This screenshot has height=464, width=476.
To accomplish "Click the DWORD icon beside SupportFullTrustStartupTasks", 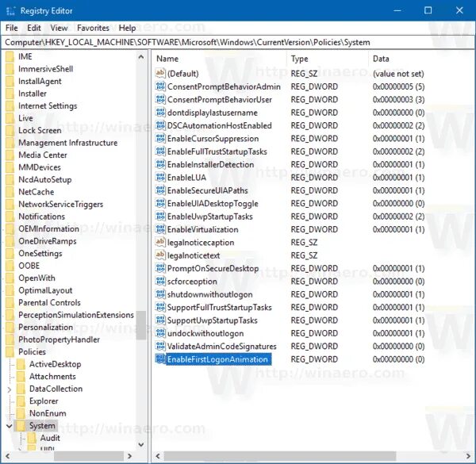I will [160, 307].
